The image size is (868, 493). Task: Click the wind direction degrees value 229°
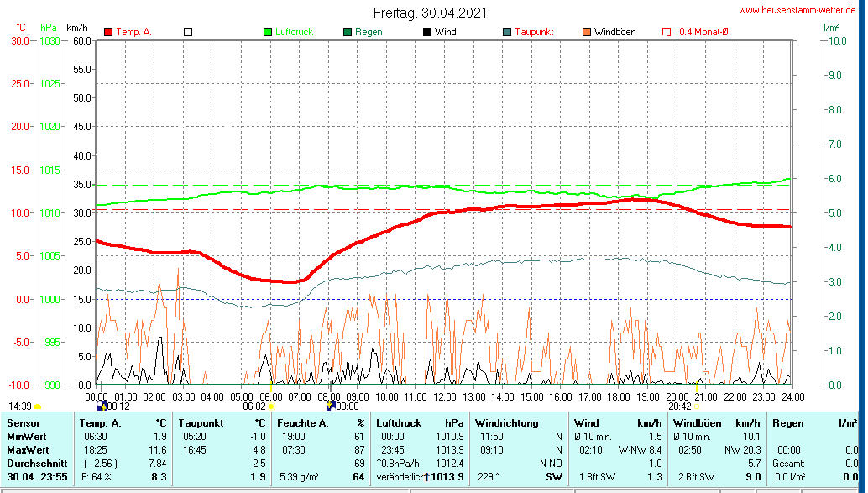(x=489, y=477)
